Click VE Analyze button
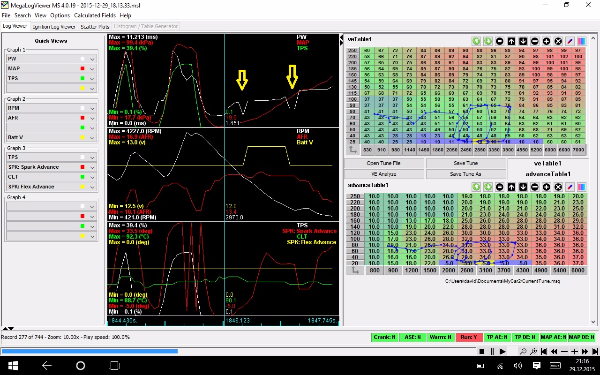The height and width of the screenshot is (375, 600). pyautogui.click(x=384, y=174)
